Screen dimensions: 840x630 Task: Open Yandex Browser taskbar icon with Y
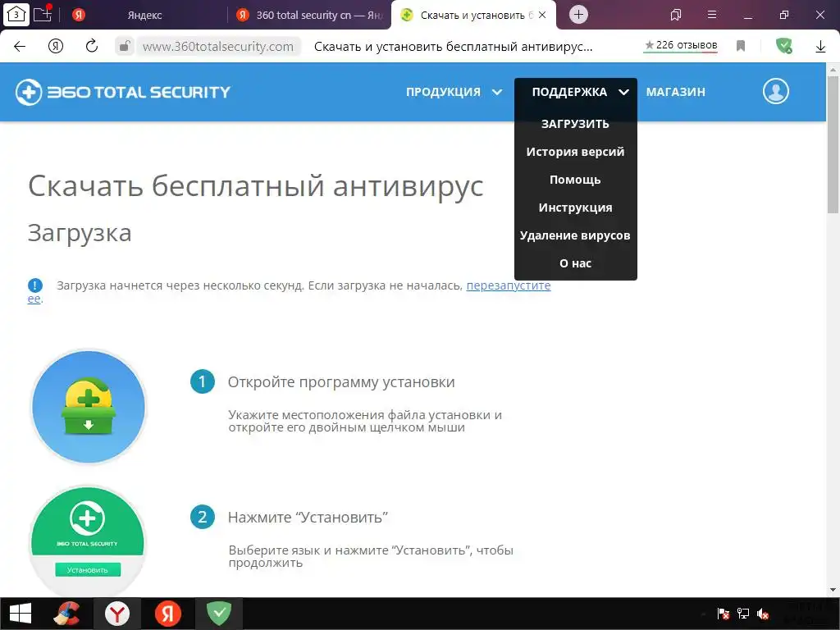click(x=117, y=614)
